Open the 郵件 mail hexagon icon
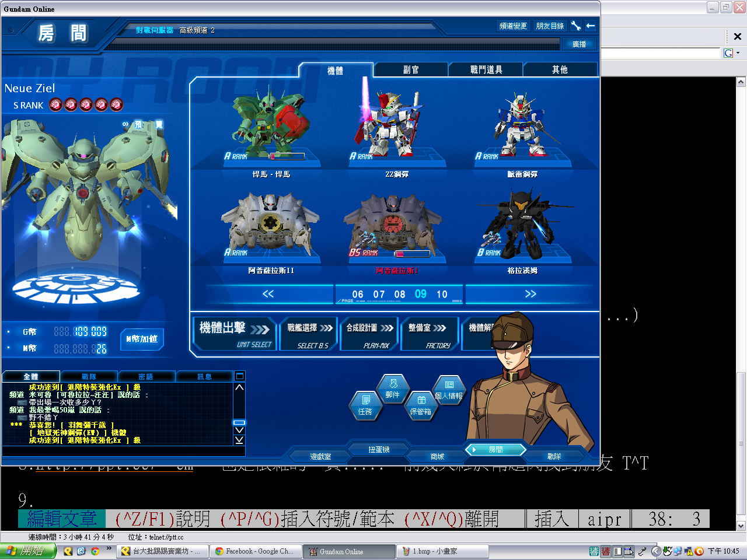The height and width of the screenshot is (560, 747). (393, 388)
